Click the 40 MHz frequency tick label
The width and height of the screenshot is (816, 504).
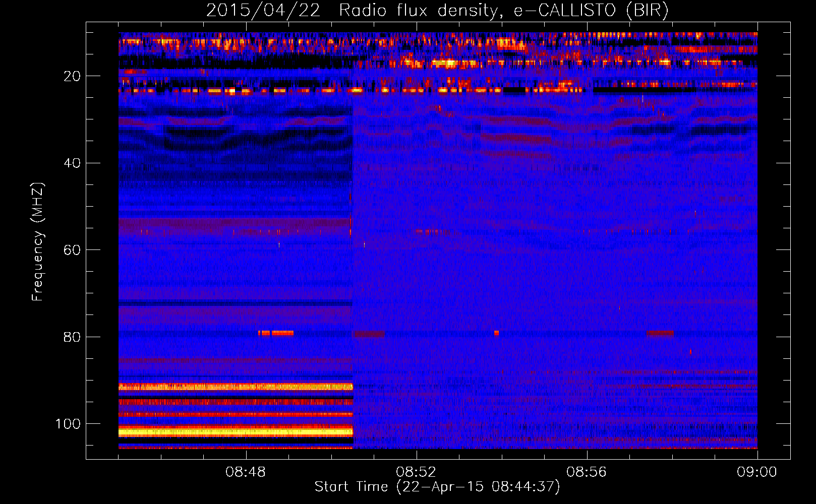coord(72,163)
